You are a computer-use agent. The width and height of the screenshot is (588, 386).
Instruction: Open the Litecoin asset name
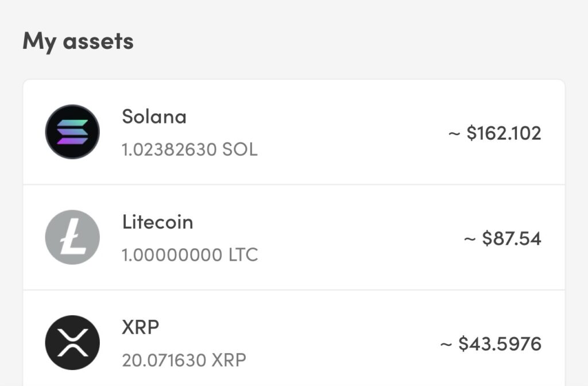[x=157, y=222]
